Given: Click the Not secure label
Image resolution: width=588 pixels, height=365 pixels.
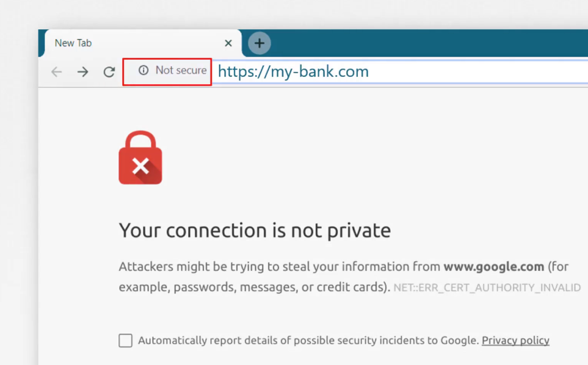Looking at the screenshot, I should click(x=181, y=70).
